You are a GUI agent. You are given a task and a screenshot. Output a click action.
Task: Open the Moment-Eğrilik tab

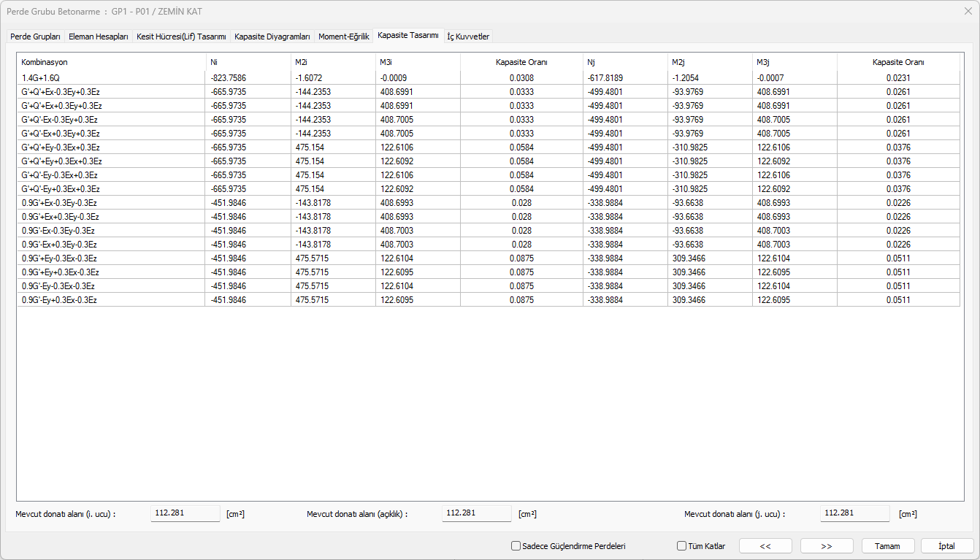tap(343, 37)
